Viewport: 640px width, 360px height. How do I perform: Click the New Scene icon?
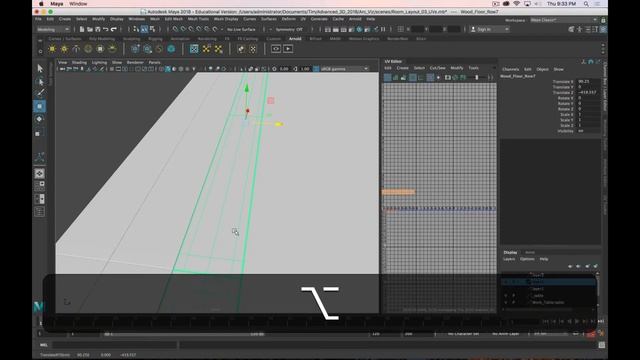click(x=82, y=29)
